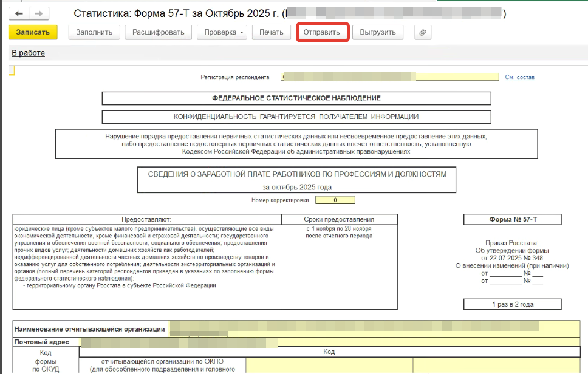Click the Регистрация респондента field
Image resolution: width=588 pixels, height=374 pixels.
[389, 77]
